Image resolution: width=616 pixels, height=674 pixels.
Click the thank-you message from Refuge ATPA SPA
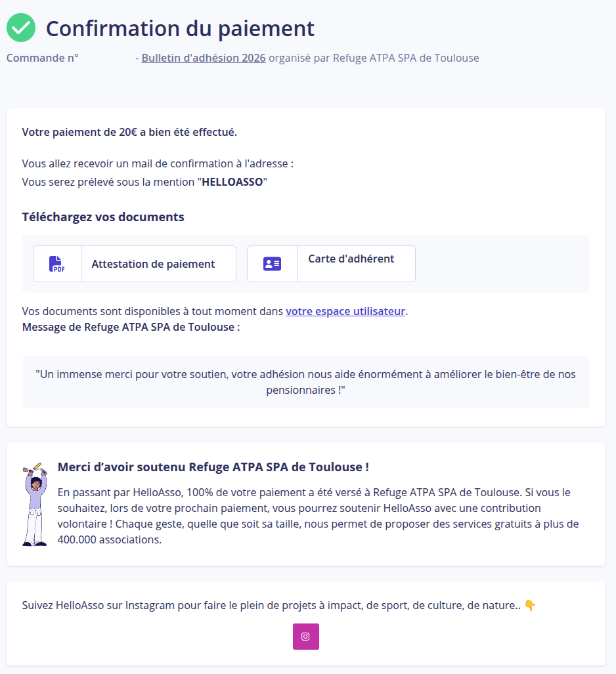tap(305, 381)
